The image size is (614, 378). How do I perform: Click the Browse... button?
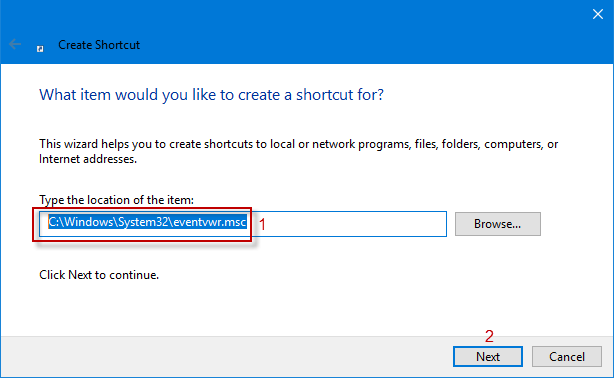pyautogui.click(x=498, y=224)
